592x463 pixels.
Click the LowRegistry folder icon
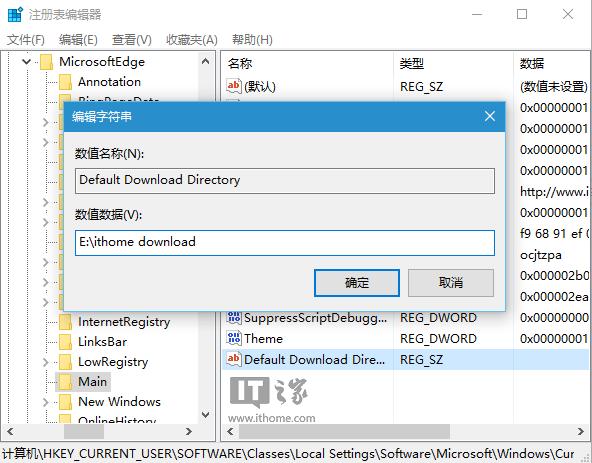coord(65,362)
